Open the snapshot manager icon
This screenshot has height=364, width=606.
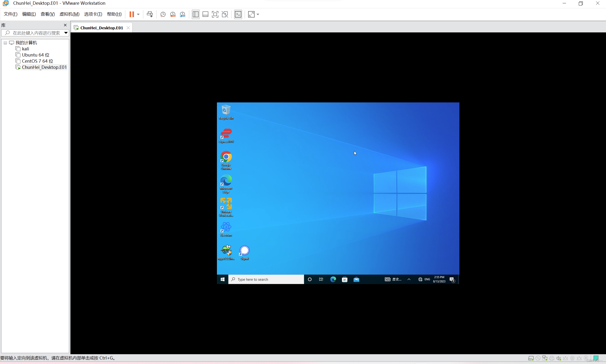[182, 14]
